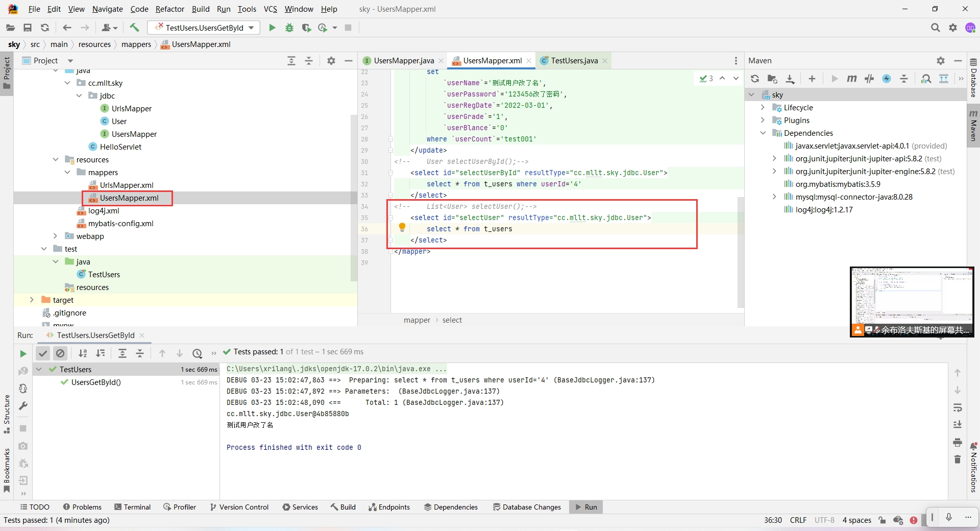Navigate back with the left arrow icon

point(67,28)
